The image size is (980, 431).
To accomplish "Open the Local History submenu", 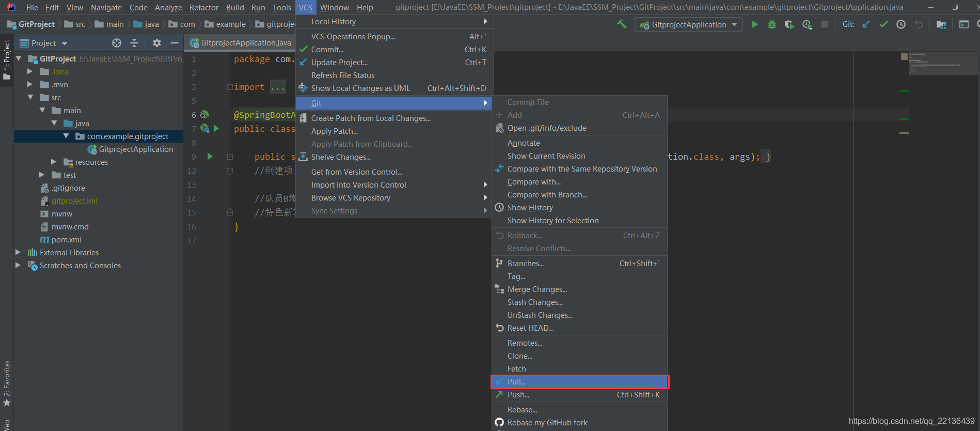I will [394, 21].
